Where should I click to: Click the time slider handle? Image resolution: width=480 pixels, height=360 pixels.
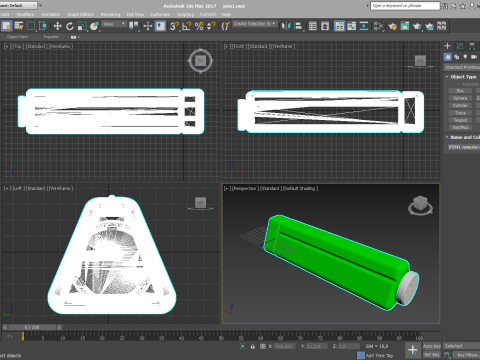click(32, 327)
